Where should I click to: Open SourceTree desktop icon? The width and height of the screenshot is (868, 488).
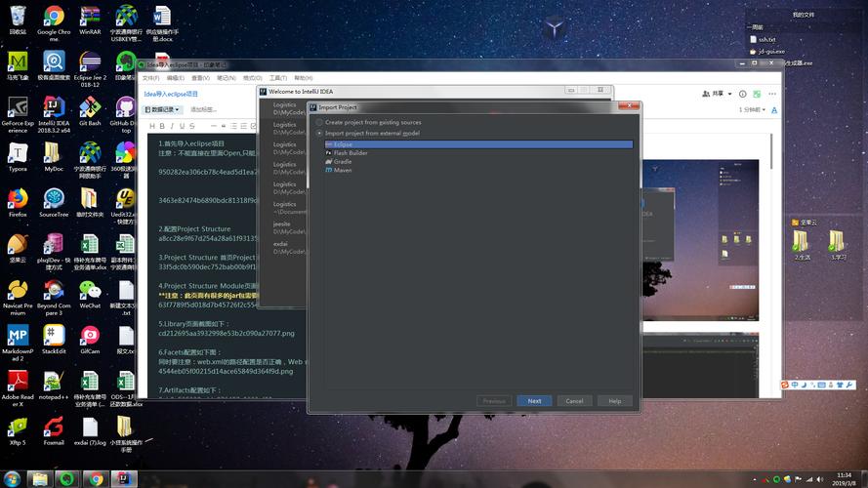tap(54, 203)
